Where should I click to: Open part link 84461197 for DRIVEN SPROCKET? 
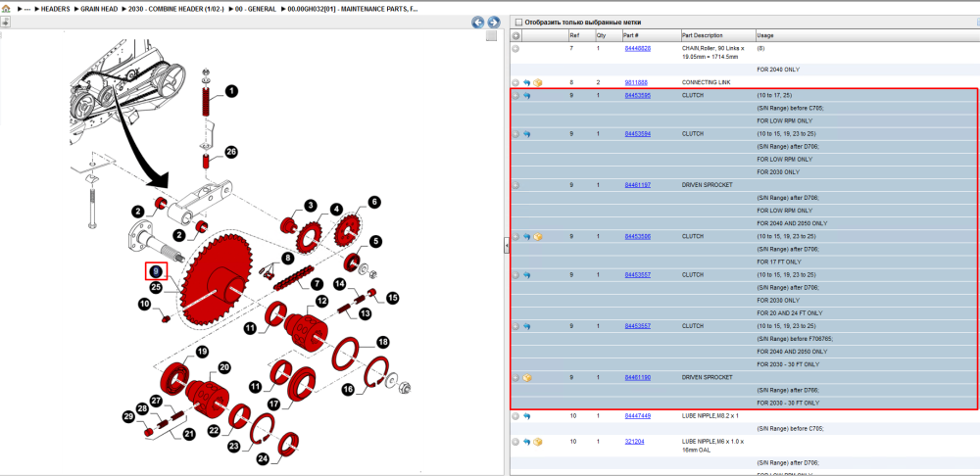tap(638, 185)
